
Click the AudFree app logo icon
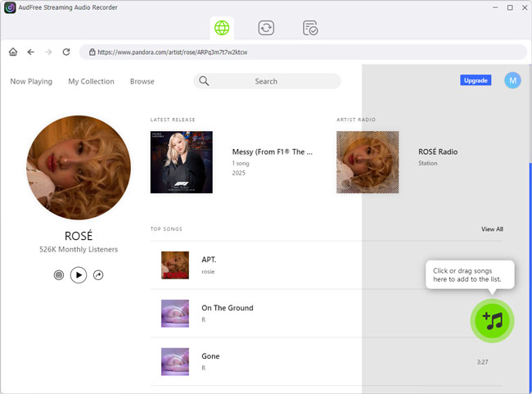(10, 7)
